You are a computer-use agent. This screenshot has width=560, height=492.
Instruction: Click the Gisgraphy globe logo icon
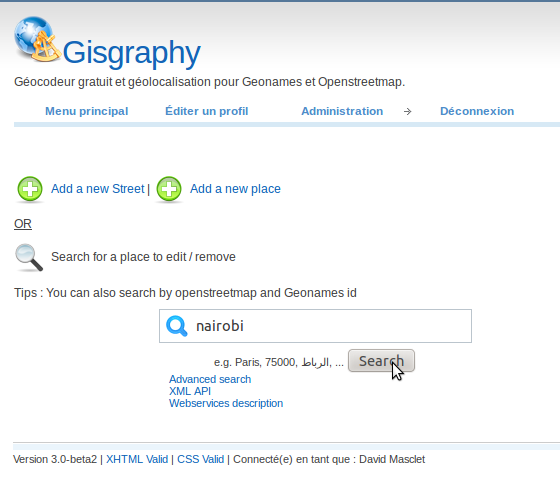tap(37, 39)
